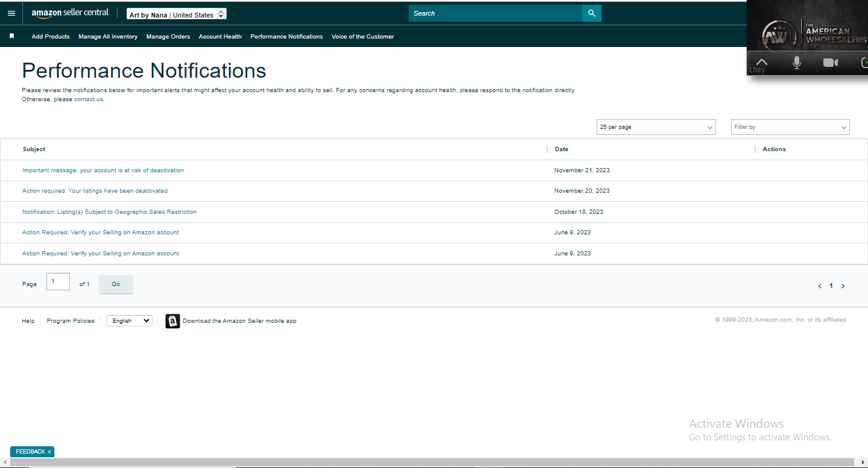Image resolution: width=868 pixels, height=468 pixels.
Task: Click the Amazon Seller app icon in the footer
Action: coord(173,321)
